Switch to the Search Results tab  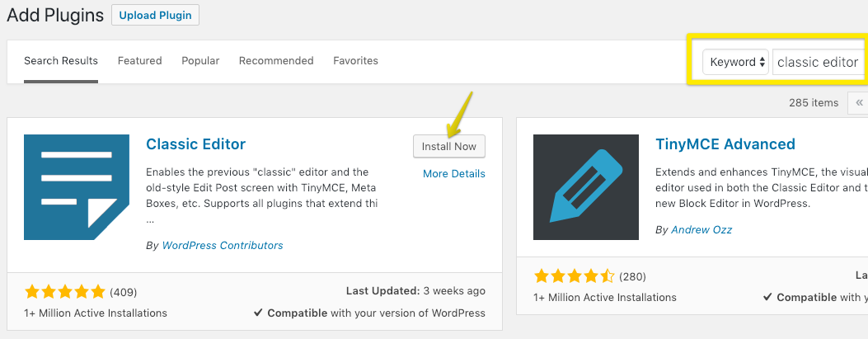tap(61, 61)
